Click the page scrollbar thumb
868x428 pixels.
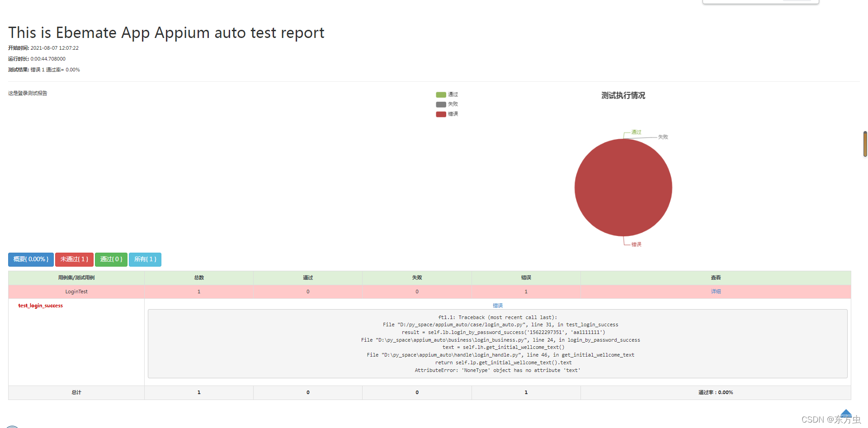865,144
